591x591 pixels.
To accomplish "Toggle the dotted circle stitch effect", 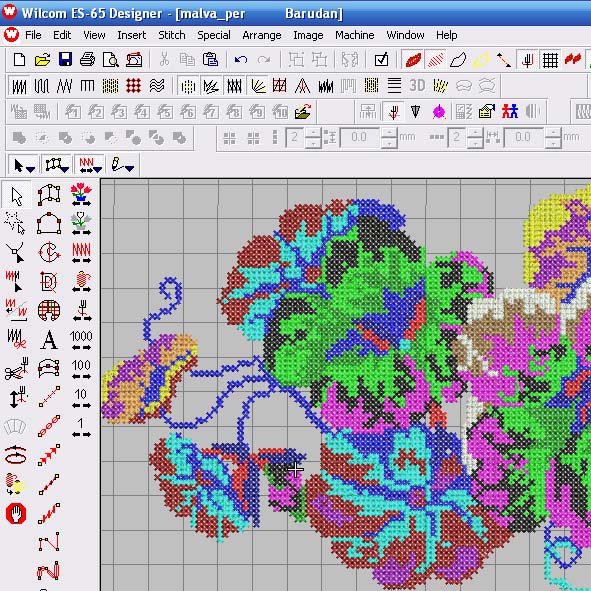I will tap(188, 86).
